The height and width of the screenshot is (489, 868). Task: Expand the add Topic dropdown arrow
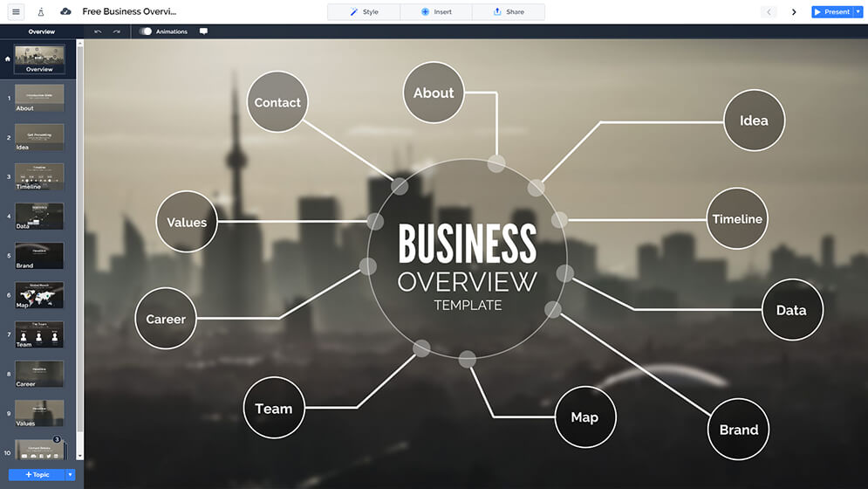click(71, 475)
